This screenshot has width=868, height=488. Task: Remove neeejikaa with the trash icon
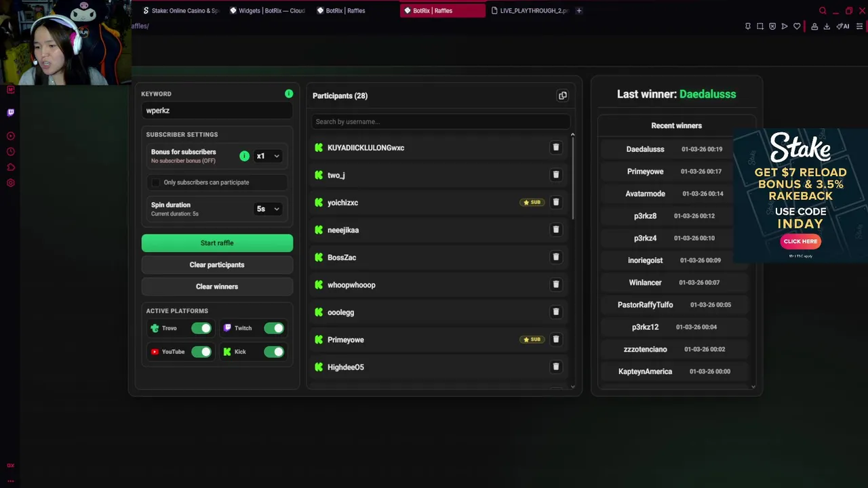tap(555, 230)
